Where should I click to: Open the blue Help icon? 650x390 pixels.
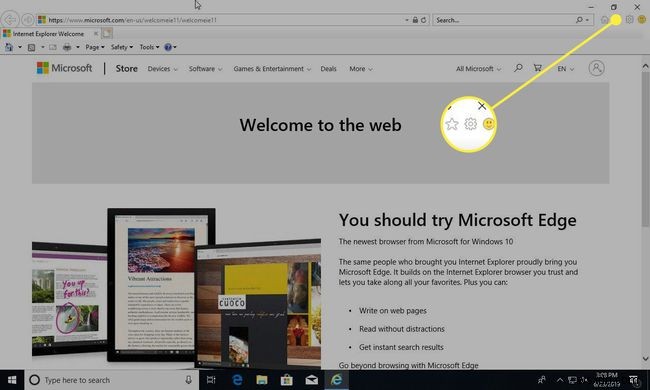[167, 47]
